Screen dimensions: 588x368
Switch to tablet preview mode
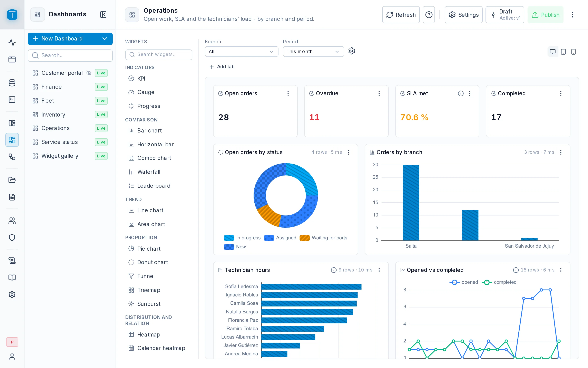(x=563, y=52)
